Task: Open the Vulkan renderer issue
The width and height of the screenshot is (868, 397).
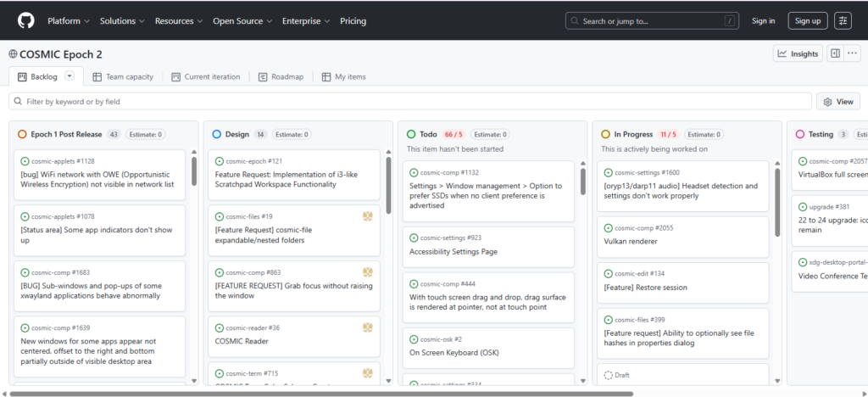Action: coord(631,242)
